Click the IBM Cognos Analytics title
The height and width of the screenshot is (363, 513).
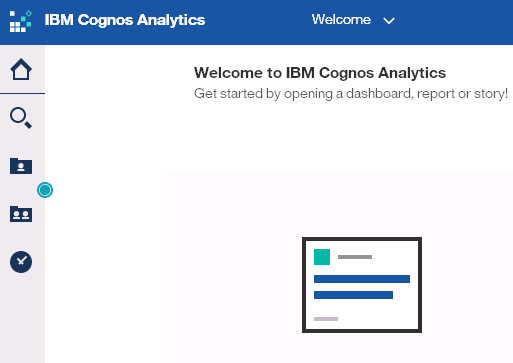(x=125, y=20)
